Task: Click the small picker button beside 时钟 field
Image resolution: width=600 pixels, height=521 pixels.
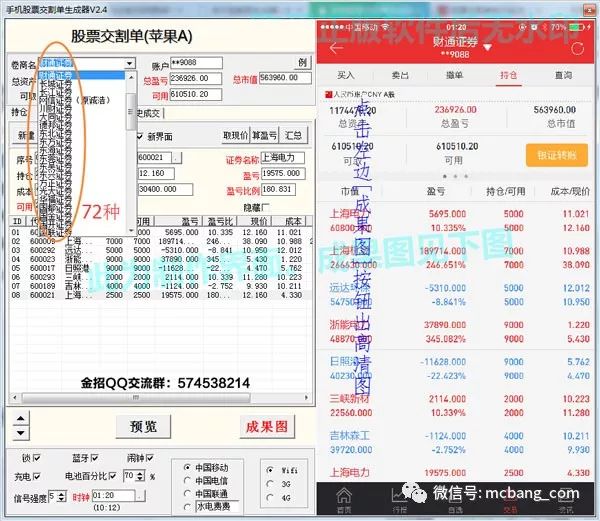Action: [x=140, y=496]
